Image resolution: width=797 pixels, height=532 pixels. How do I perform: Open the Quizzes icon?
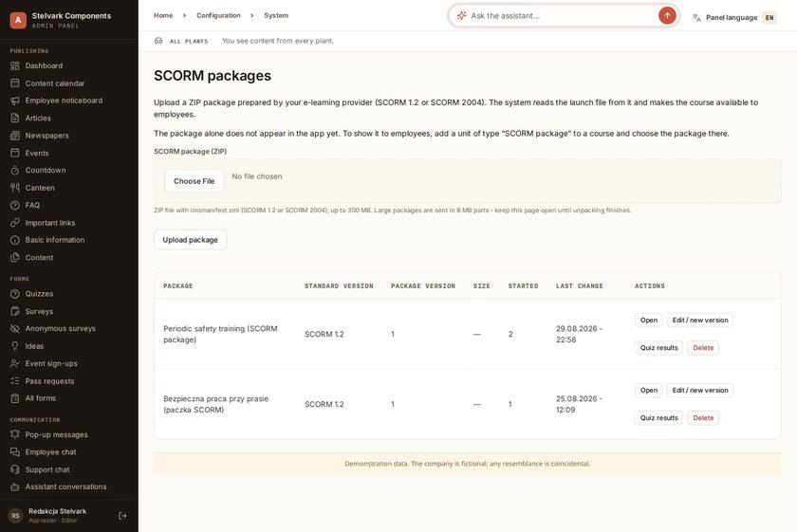tap(15, 294)
